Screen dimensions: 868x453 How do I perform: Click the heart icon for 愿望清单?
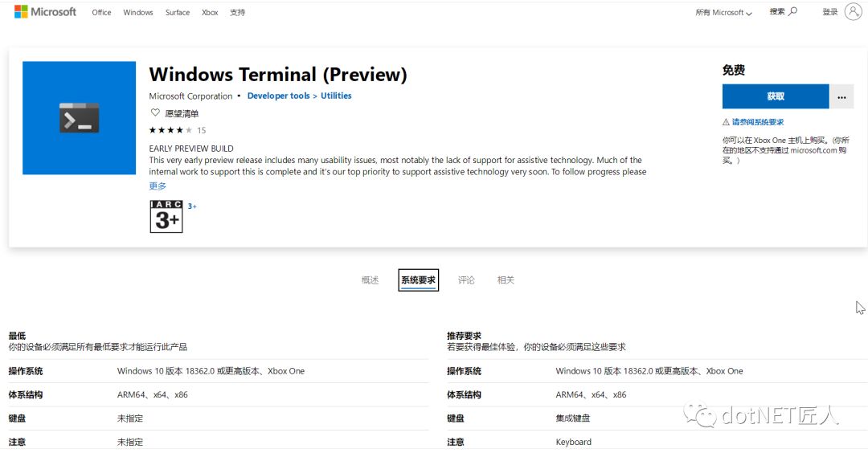[155, 112]
